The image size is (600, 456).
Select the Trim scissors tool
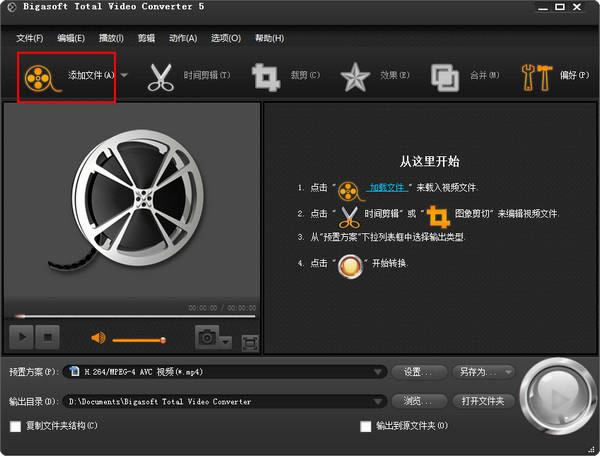tap(161, 78)
